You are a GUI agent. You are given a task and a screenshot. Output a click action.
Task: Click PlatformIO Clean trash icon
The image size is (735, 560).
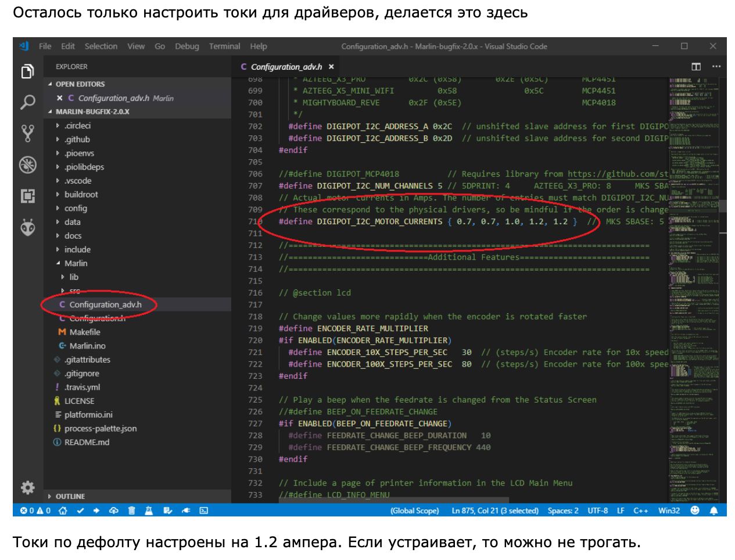click(x=131, y=511)
